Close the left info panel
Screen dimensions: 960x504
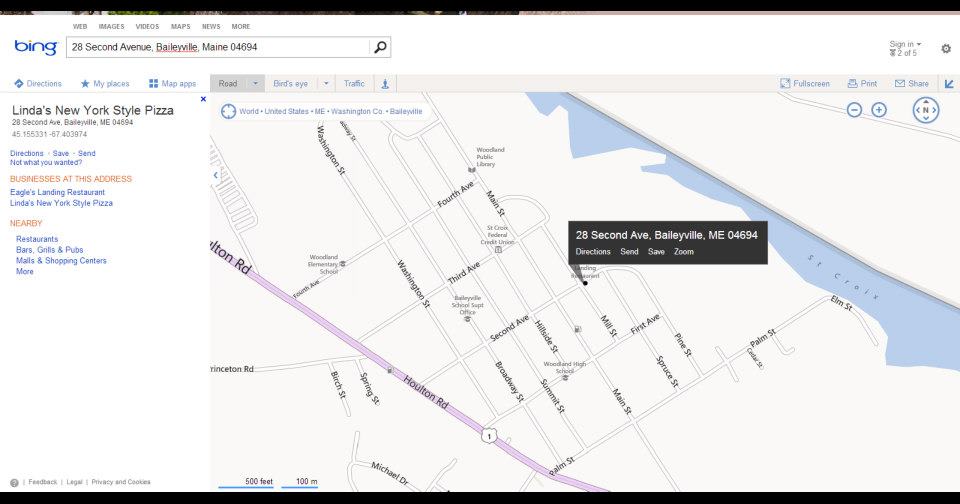[203, 99]
